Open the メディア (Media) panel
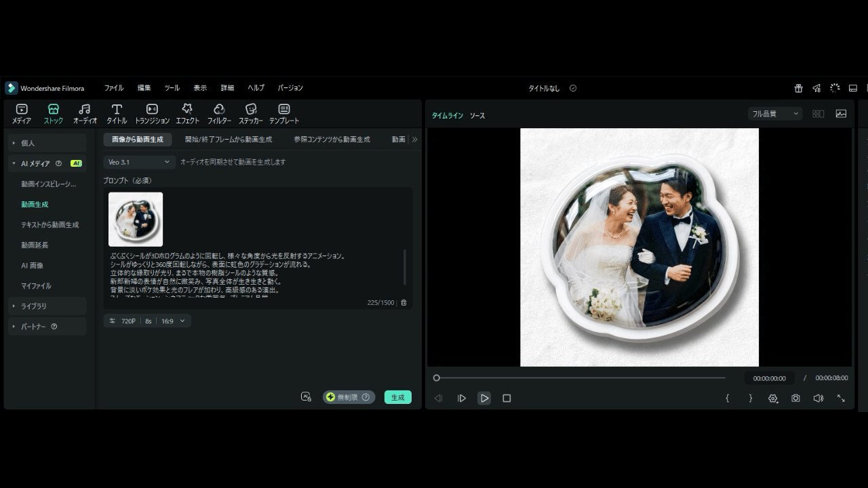This screenshot has width=868, height=488. coord(22,113)
